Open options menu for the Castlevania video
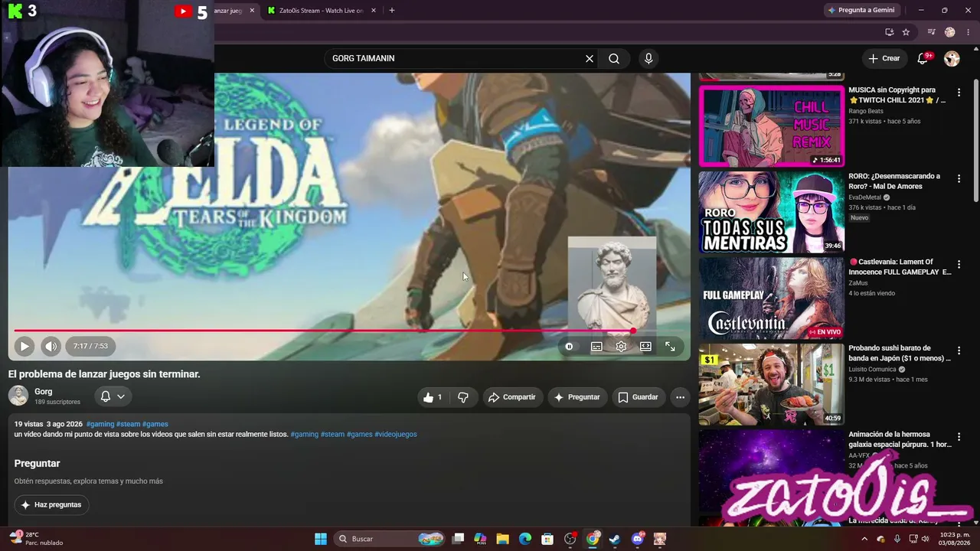 tap(959, 265)
